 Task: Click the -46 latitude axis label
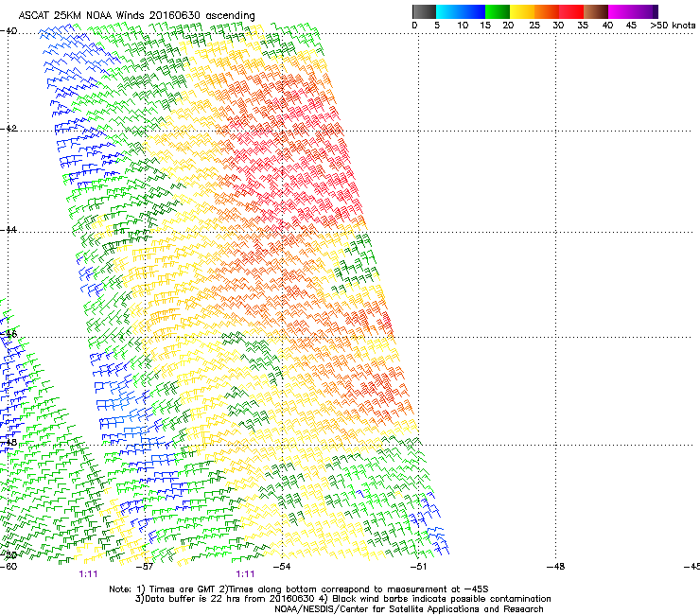[9, 334]
